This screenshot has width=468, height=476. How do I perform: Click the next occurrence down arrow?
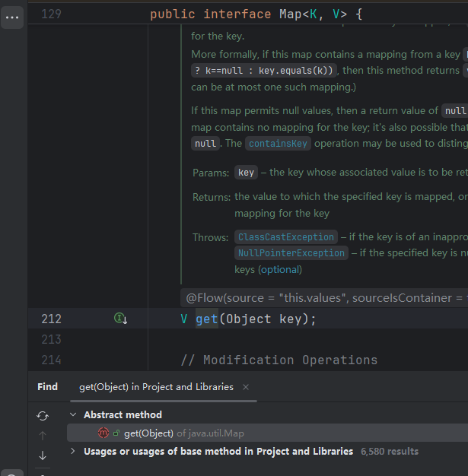click(43, 455)
